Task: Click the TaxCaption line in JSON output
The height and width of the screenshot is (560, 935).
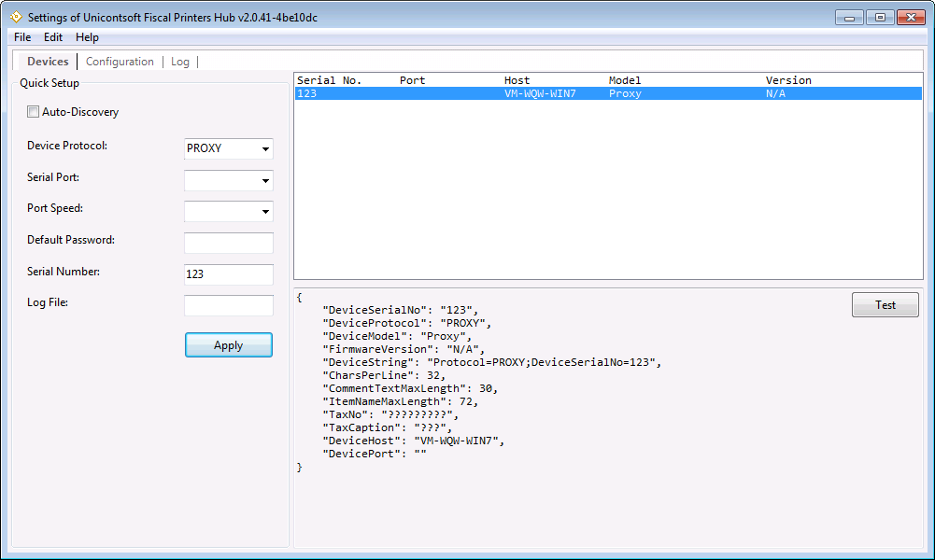Action: pyautogui.click(x=388, y=427)
